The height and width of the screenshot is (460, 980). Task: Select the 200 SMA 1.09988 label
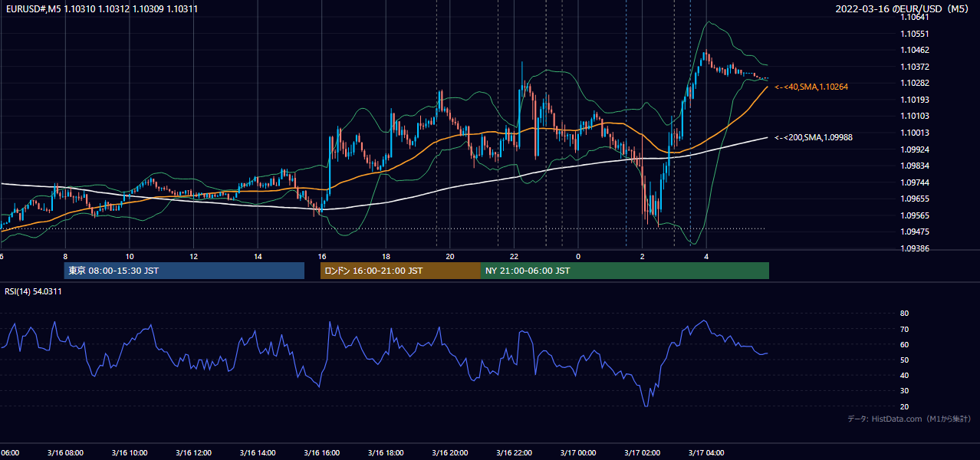pyautogui.click(x=814, y=137)
